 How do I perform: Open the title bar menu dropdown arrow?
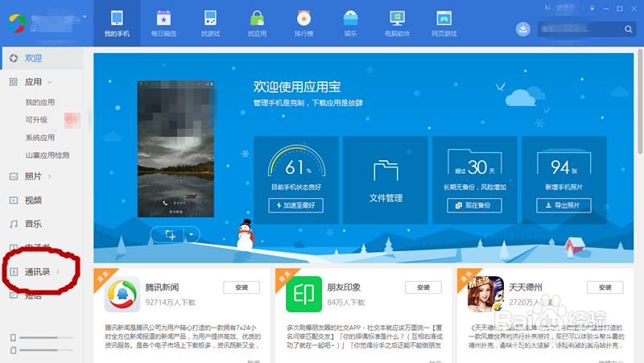pos(592,8)
